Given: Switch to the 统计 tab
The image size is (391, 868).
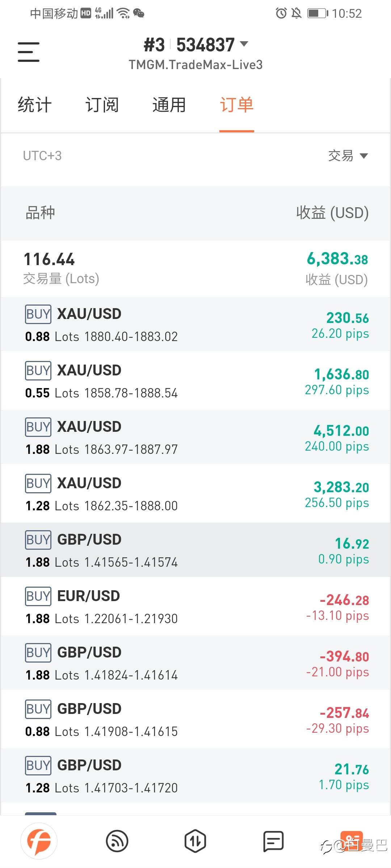Looking at the screenshot, I should (35, 105).
